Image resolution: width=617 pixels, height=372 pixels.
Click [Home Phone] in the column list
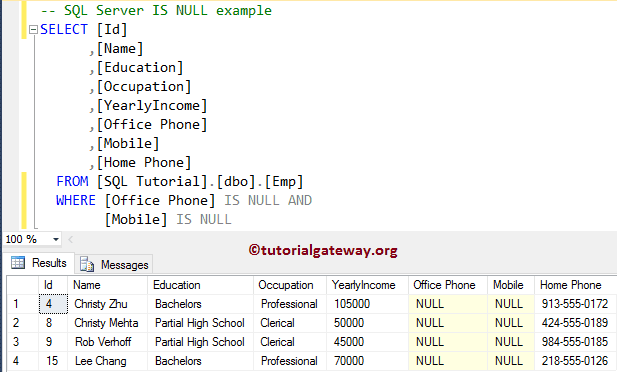pyautogui.click(x=144, y=163)
